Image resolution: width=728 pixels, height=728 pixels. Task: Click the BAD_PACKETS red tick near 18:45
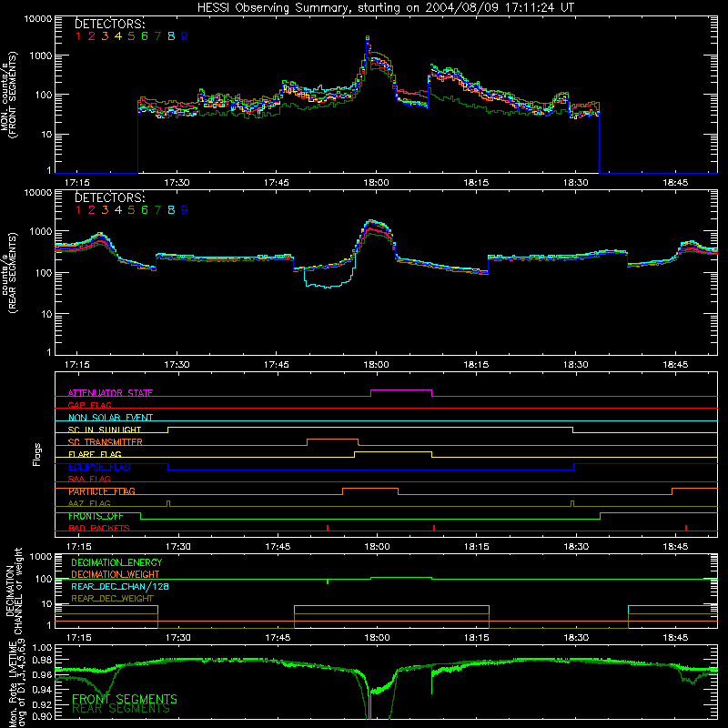(x=686, y=528)
